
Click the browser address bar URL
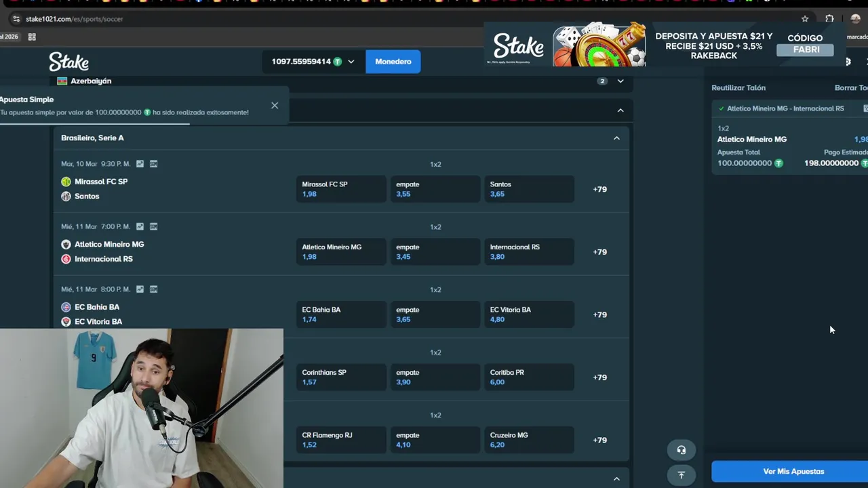click(x=75, y=19)
